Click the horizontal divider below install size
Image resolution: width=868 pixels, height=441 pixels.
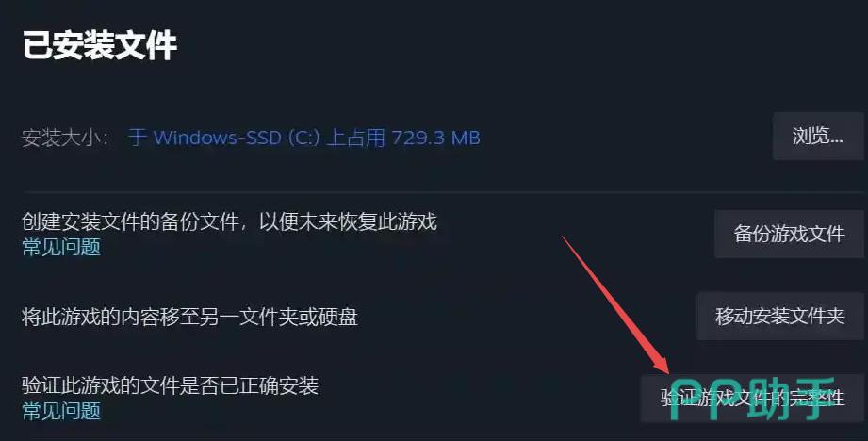[x=443, y=192]
